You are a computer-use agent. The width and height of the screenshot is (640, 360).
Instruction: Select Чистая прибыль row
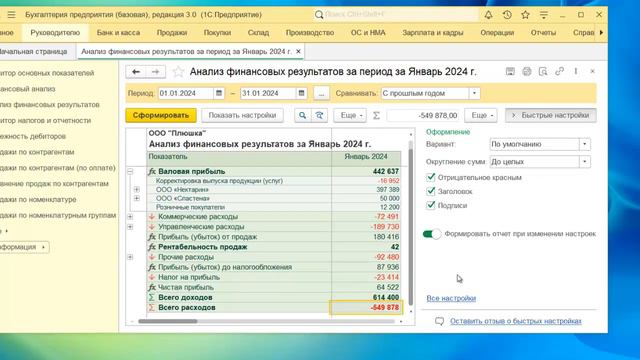[274, 287]
